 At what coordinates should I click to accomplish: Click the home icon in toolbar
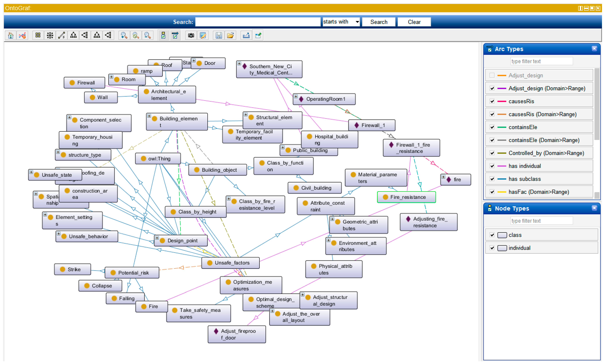pyautogui.click(x=11, y=36)
